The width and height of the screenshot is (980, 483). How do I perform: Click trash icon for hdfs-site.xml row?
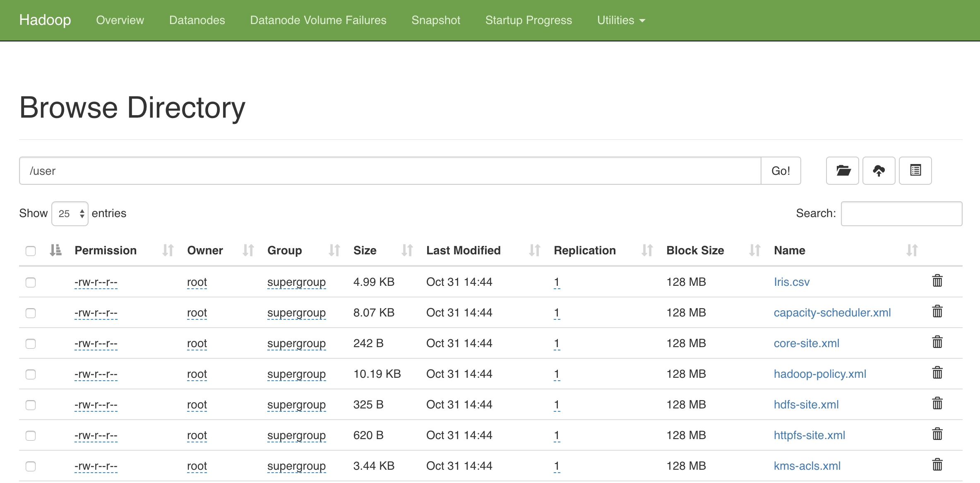click(937, 404)
